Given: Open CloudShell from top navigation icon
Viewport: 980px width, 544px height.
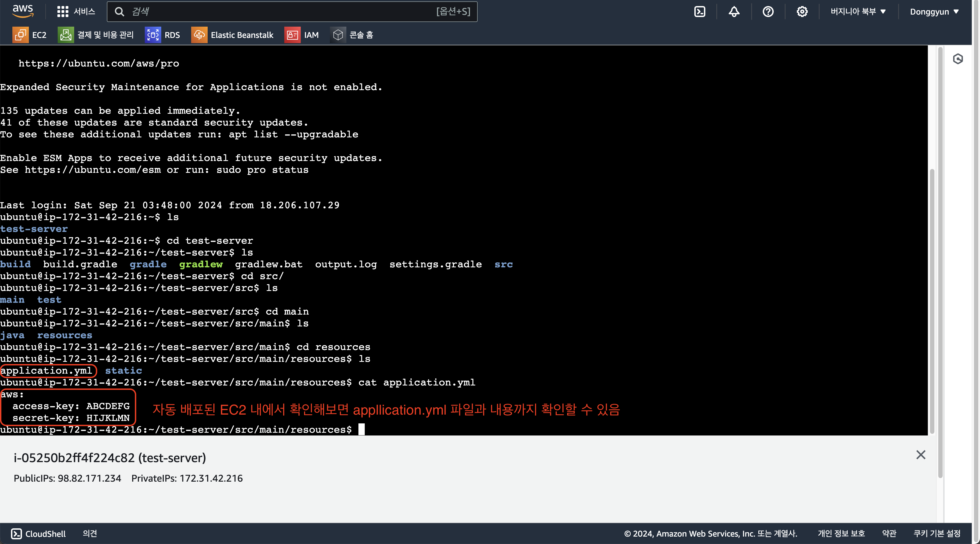Looking at the screenshot, I should [699, 12].
